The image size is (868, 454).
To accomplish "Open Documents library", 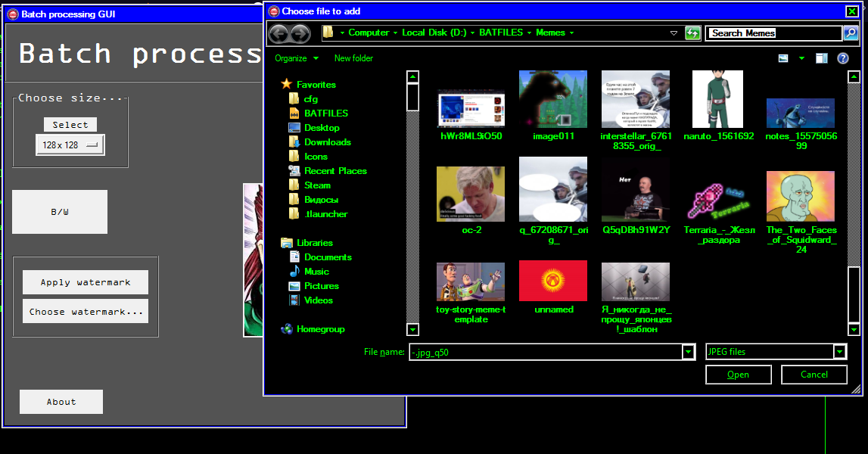I will [x=328, y=257].
